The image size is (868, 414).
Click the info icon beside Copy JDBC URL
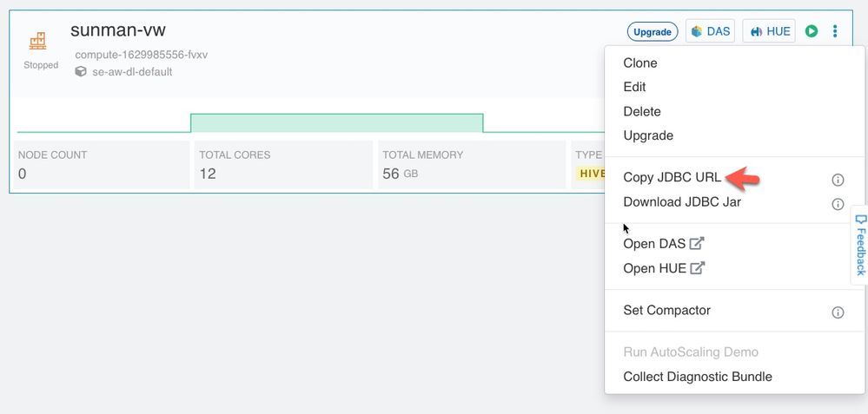click(x=838, y=180)
